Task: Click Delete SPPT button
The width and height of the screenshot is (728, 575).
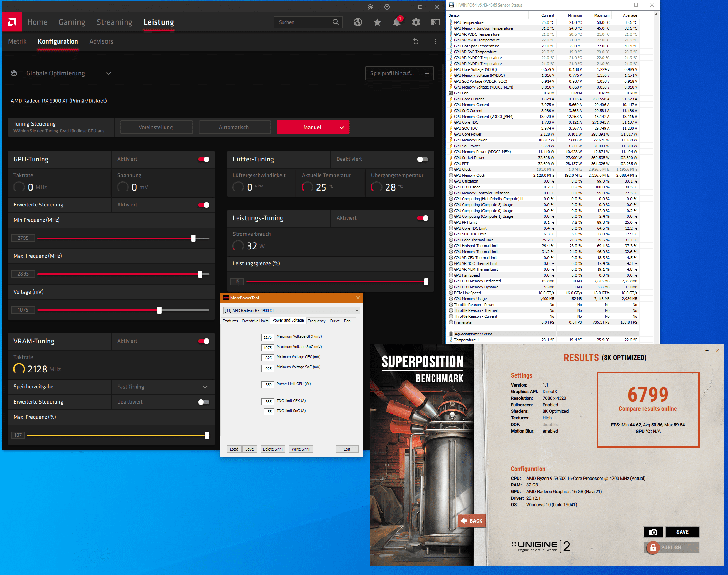Action: [x=273, y=449]
